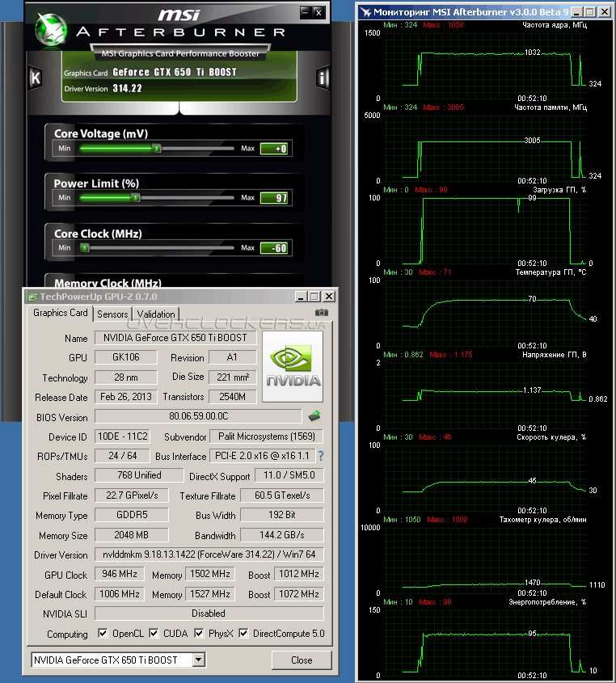
Task: Click the nvlddmkm driver version field in GPU-Z
Action: pyautogui.click(x=209, y=554)
